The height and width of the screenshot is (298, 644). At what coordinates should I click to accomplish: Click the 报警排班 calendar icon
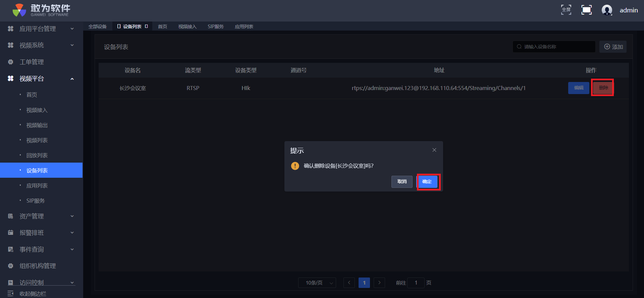pyautogui.click(x=11, y=232)
